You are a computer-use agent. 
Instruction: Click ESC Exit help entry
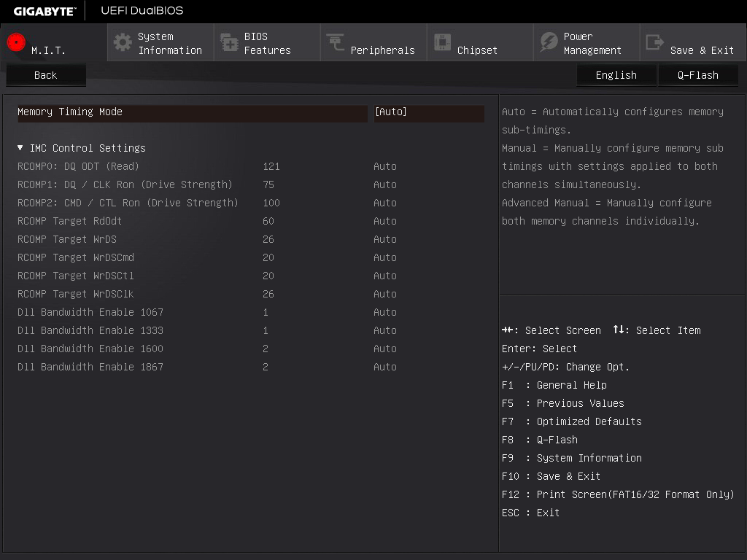click(531, 513)
